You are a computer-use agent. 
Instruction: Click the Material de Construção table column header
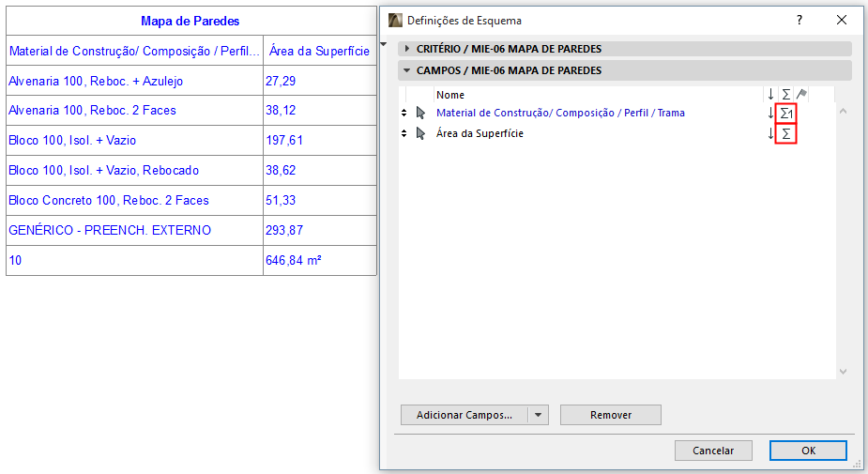coord(134,51)
